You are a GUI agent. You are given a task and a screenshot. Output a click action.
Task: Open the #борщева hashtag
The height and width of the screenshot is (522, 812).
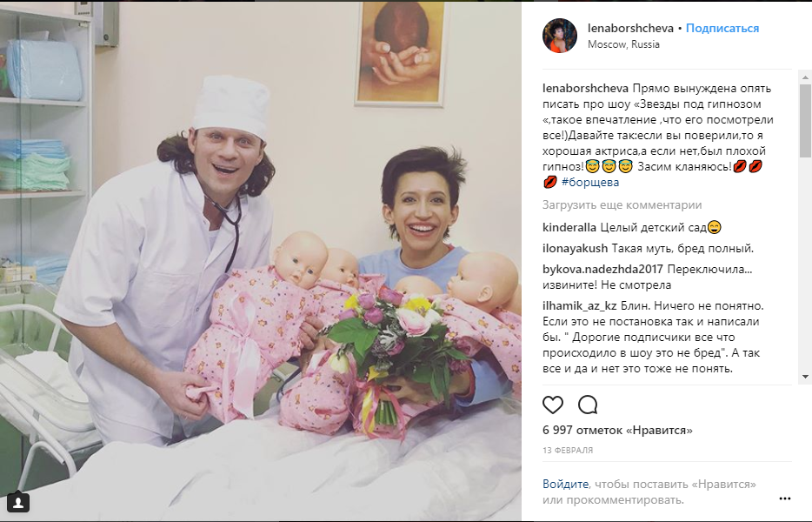tap(589, 182)
